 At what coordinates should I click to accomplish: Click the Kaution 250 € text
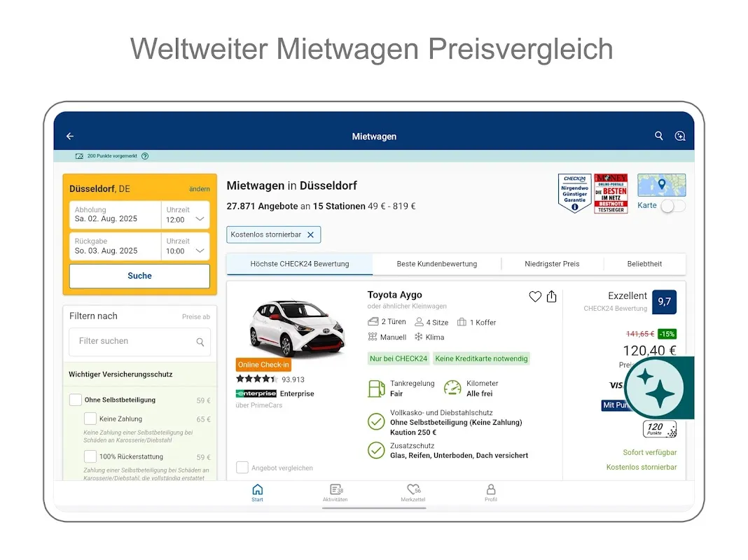pyautogui.click(x=413, y=433)
